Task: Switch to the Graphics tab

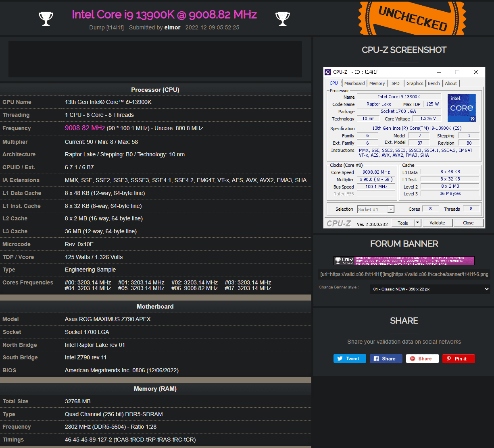Action: point(415,83)
